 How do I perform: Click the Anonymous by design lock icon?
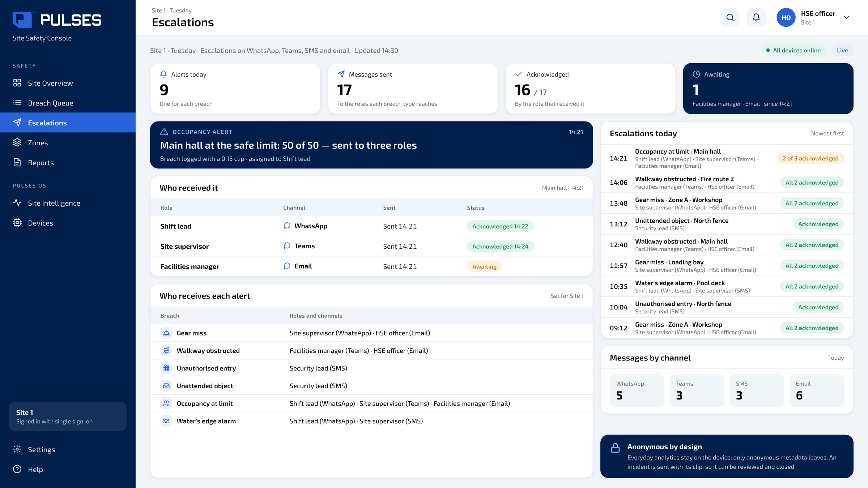click(x=615, y=448)
